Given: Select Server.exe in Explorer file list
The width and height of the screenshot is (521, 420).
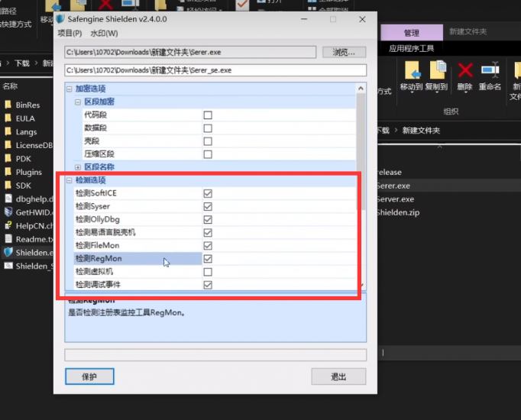Looking at the screenshot, I should pos(396,199).
